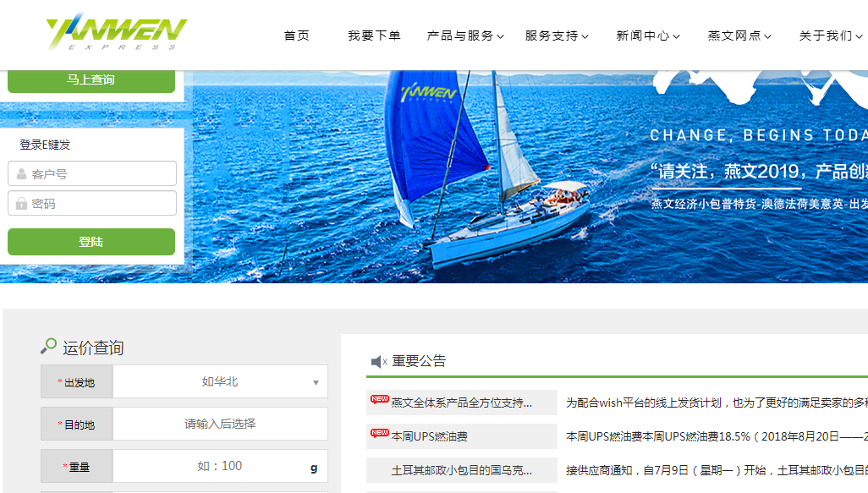Image resolution: width=868 pixels, height=493 pixels.
Task: Focus the 目的地 input field
Action: pos(220,424)
